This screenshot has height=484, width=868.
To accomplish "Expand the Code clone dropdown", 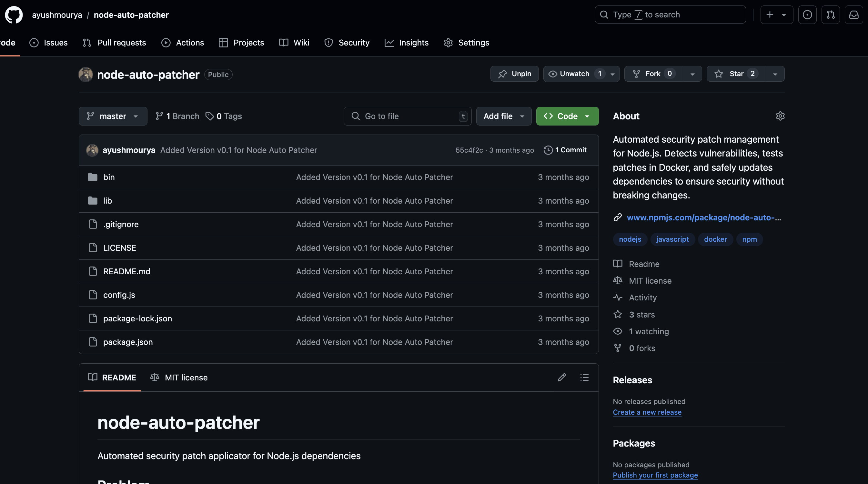I will click(x=587, y=116).
